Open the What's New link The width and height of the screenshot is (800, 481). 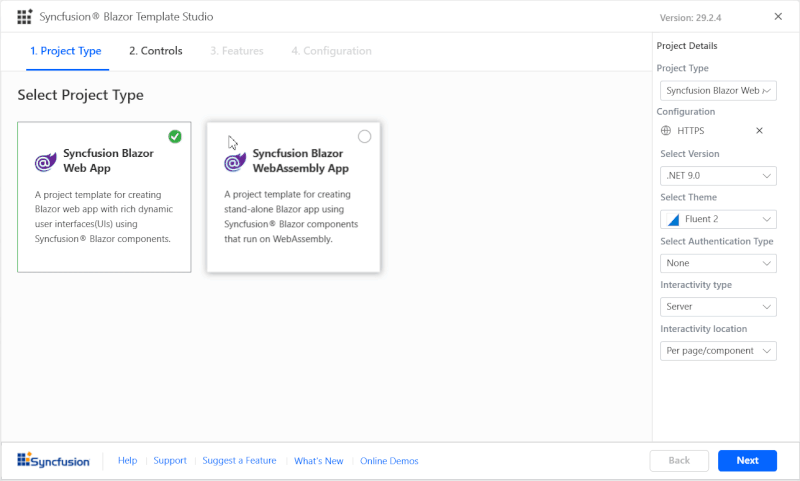[x=318, y=461]
